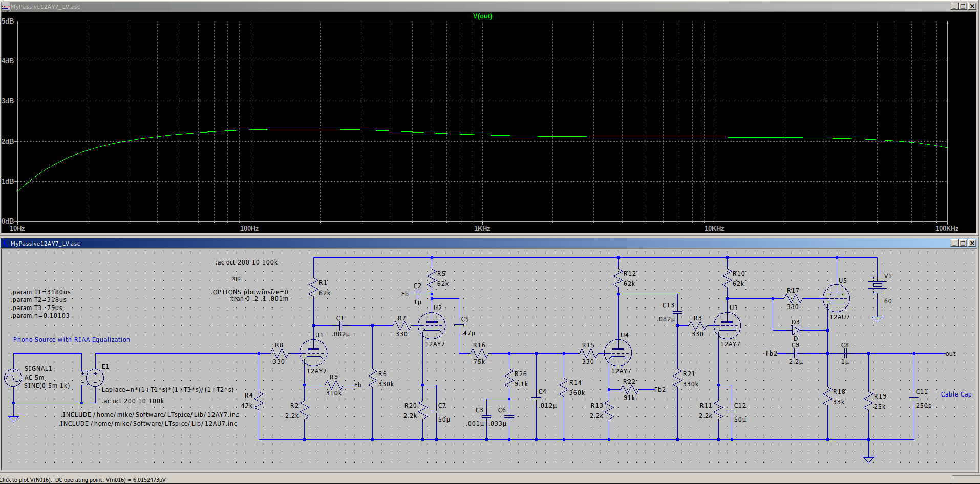Image resolution: width=980 pixels, height=484 pixels.
Task: Select the U1 12AY7 tube symbol
Action: 313,353
